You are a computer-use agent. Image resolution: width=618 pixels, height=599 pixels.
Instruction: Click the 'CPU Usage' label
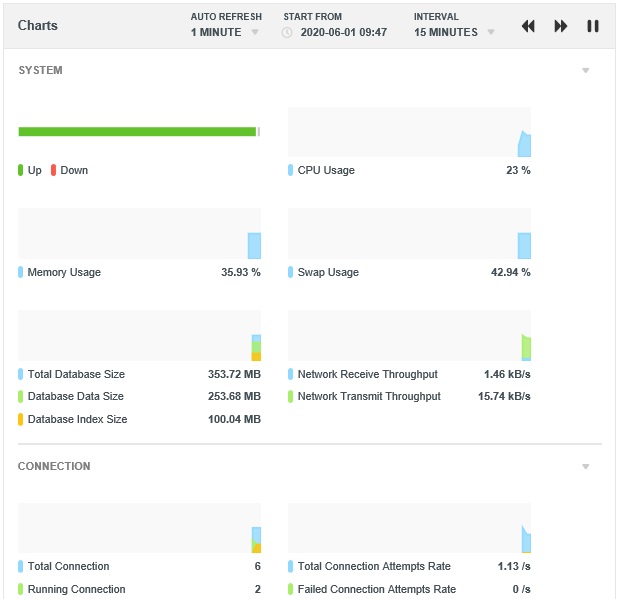click(x=326, y=170)
